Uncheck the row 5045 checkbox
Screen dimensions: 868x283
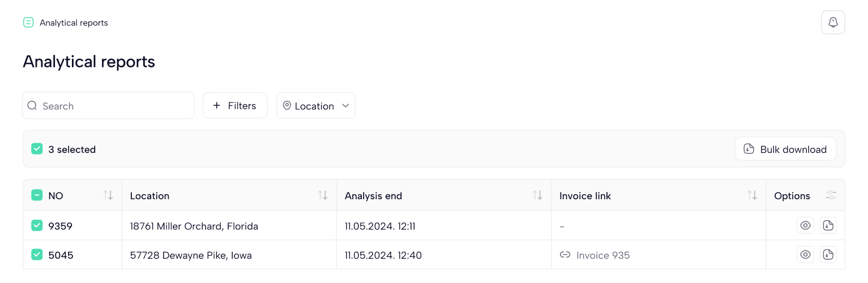37,255
